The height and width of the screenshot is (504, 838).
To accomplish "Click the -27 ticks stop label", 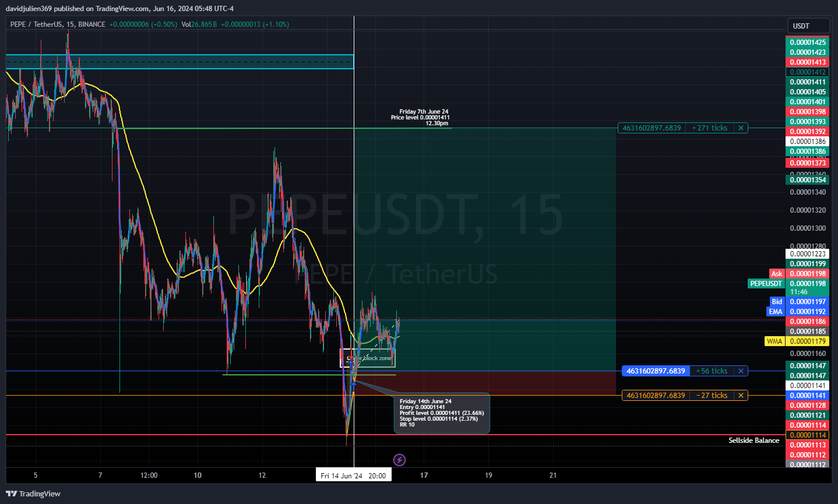I will (x=712, y=395).
